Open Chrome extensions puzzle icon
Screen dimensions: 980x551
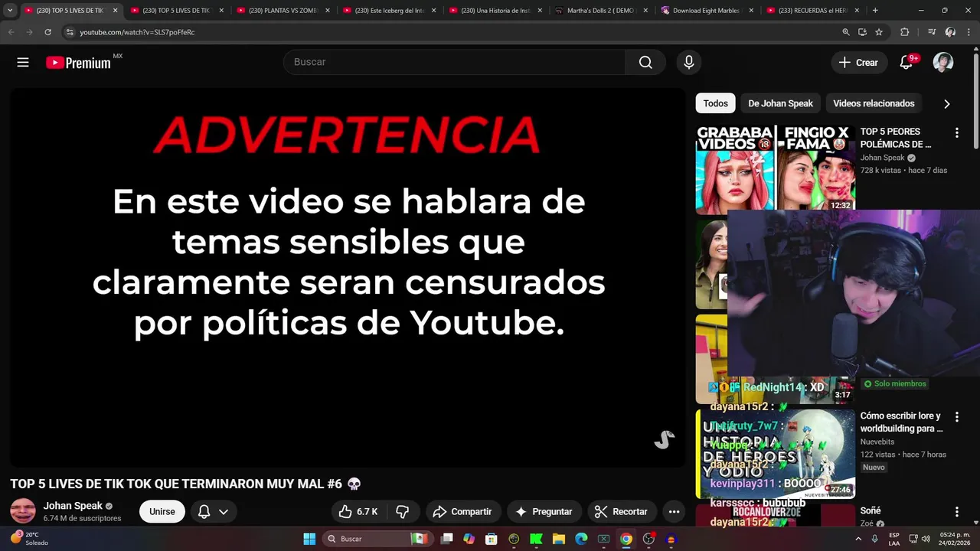904,32
